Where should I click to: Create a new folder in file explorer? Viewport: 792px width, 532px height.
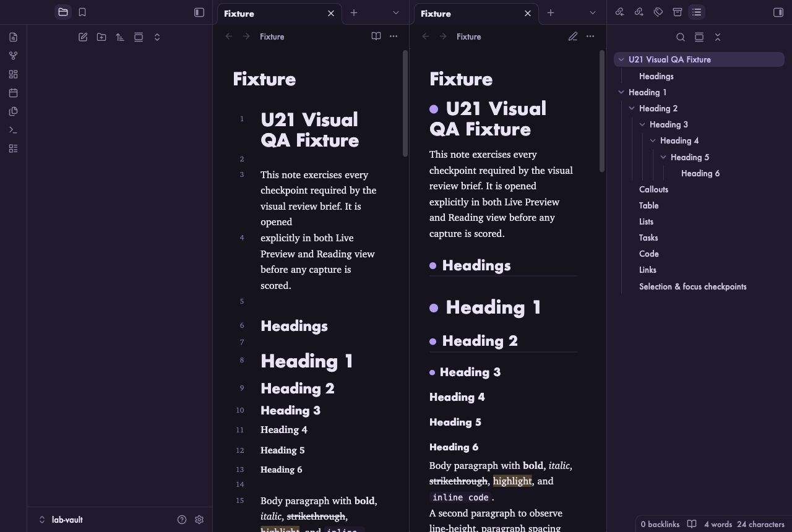(101, 37)
